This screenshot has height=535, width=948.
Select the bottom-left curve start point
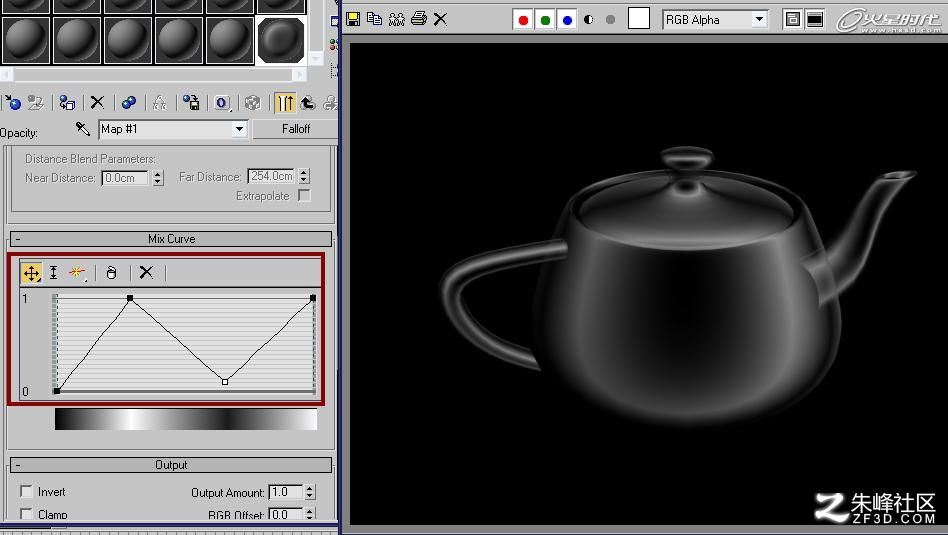pyautogui.click(x=57, y=391)
